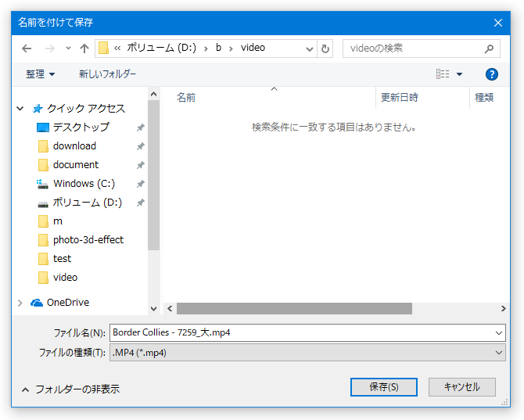Open the document folder
Viewport: 524px width, 420px height.
tap(76, 165)
